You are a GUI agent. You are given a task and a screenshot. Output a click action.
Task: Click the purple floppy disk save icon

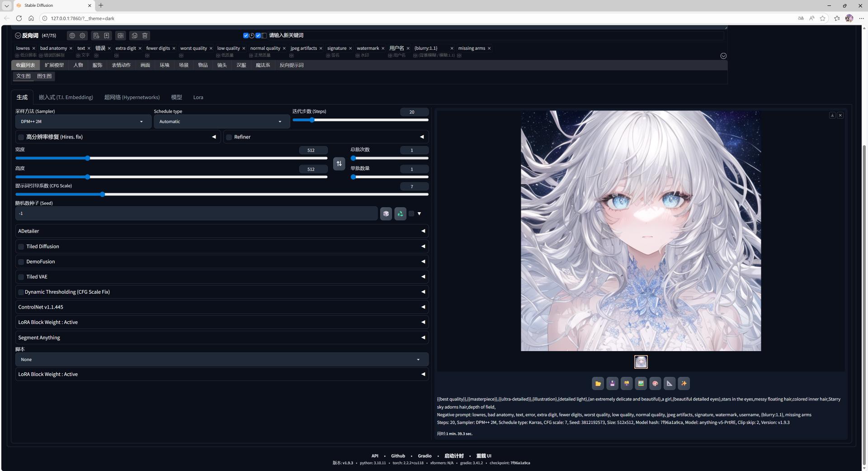612,384
